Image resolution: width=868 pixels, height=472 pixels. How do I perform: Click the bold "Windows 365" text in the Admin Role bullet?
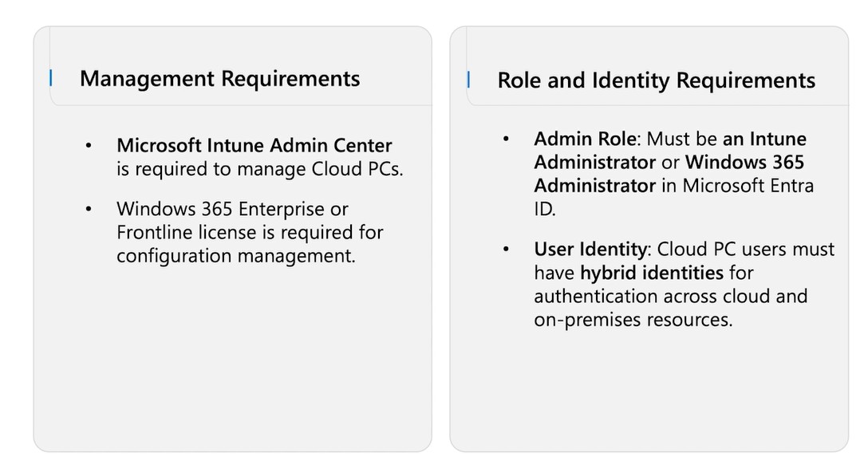tap(744, 163)
